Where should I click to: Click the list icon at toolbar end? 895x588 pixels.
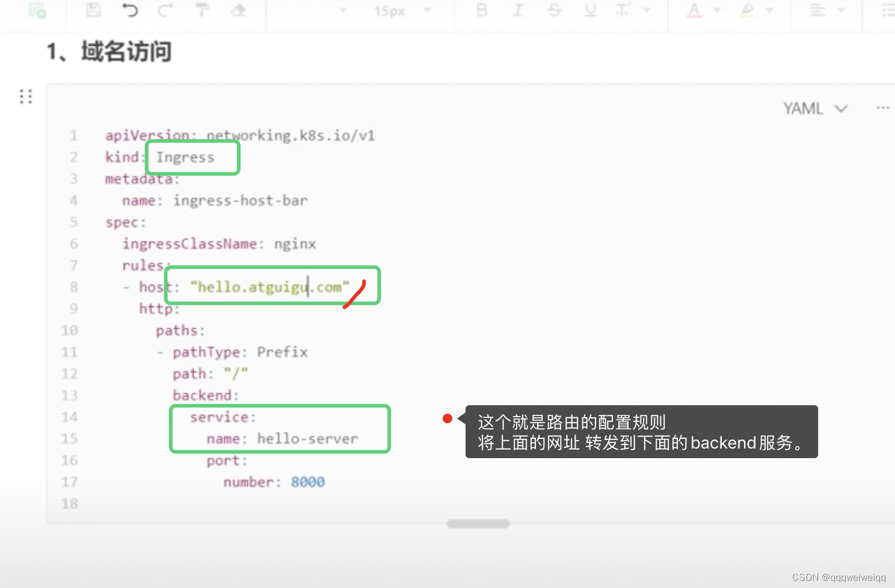click(888, 10)
